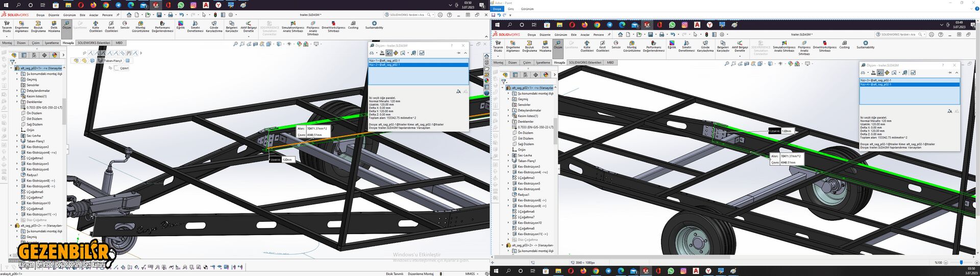Collapse the left Ölçüm dialog with its chevron
This screenshot has height=276, width=980.
tap(465, 53)
